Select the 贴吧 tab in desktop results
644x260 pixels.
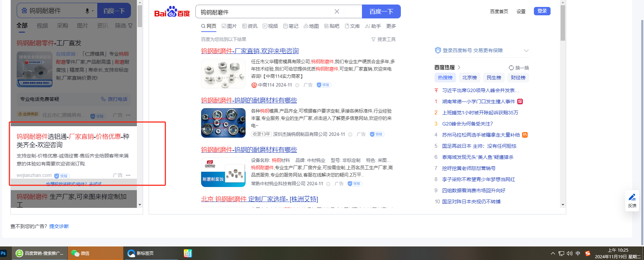[x=332, y=26]
